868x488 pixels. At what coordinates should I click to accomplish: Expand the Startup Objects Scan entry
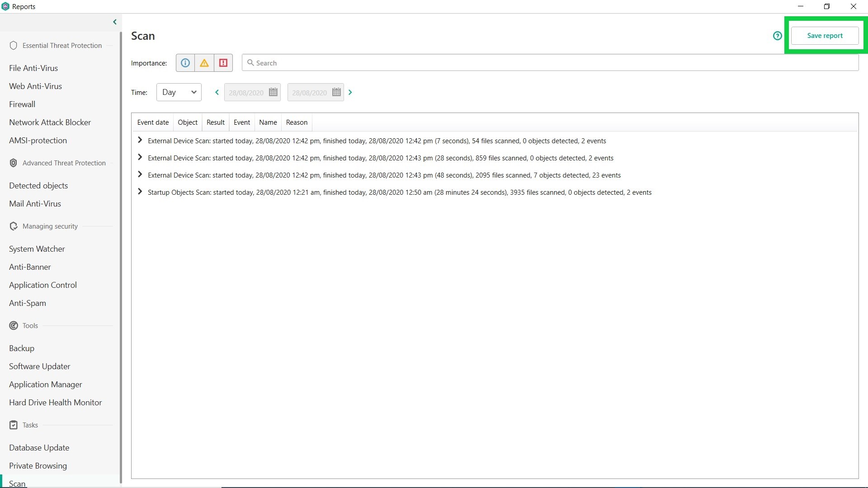coord(140,192)
